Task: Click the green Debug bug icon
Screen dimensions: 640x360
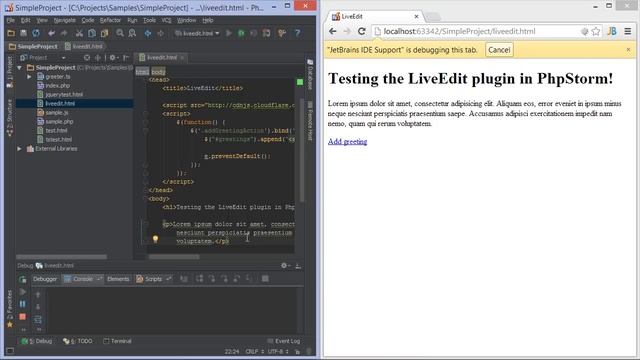Action: pos(241,33)
